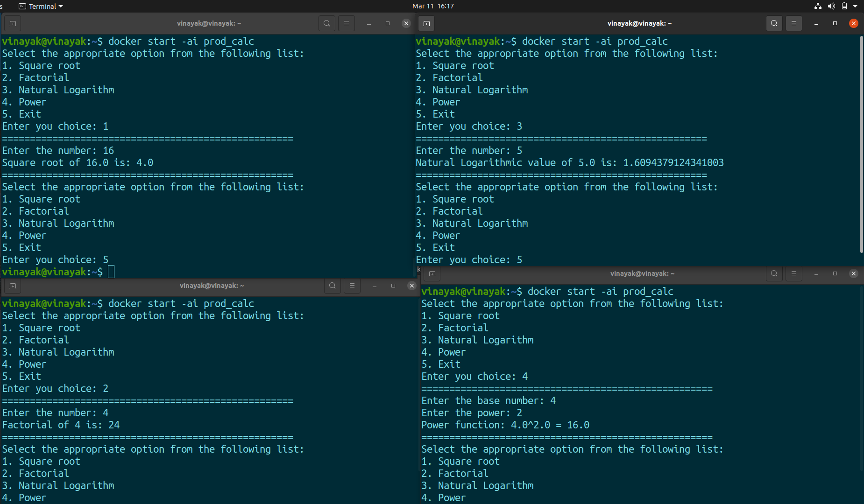
Task: Open the system menu dropdown arrow
Action: click(x=855, y=6)
